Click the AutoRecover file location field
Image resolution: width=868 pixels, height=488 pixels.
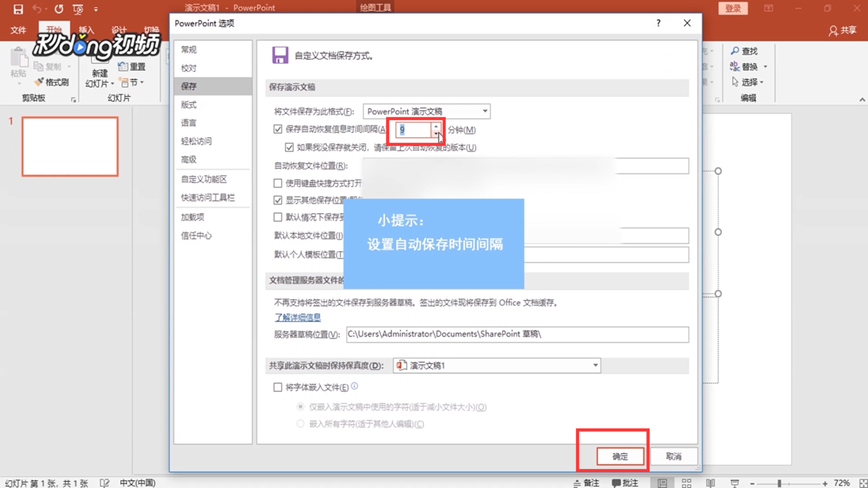coord(526,166)
